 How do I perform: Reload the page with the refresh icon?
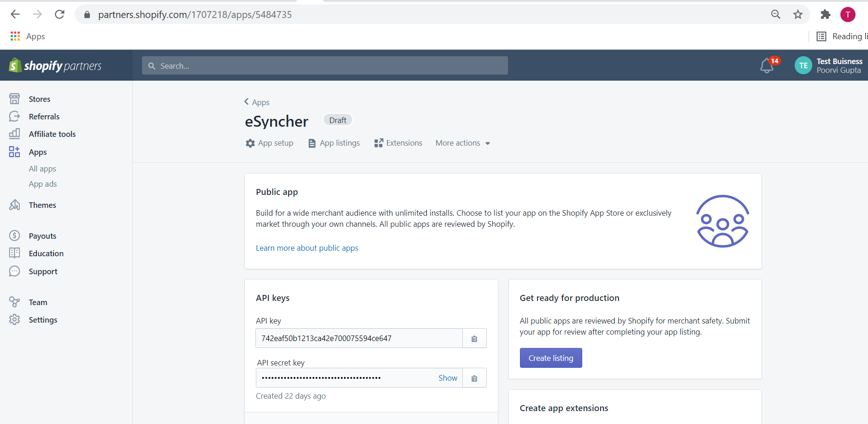pyautogui.click(x=59, y=14)
